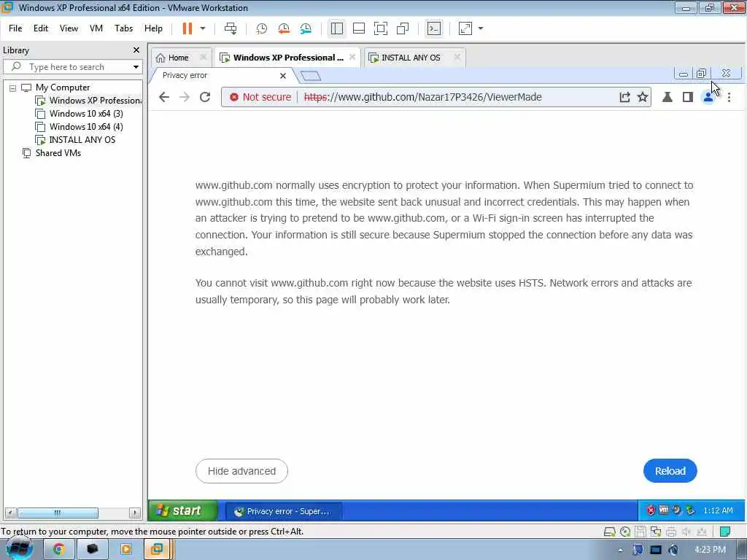Screen dimensions: 747x560
Task: Open the File menu
Action: point(15,28)
